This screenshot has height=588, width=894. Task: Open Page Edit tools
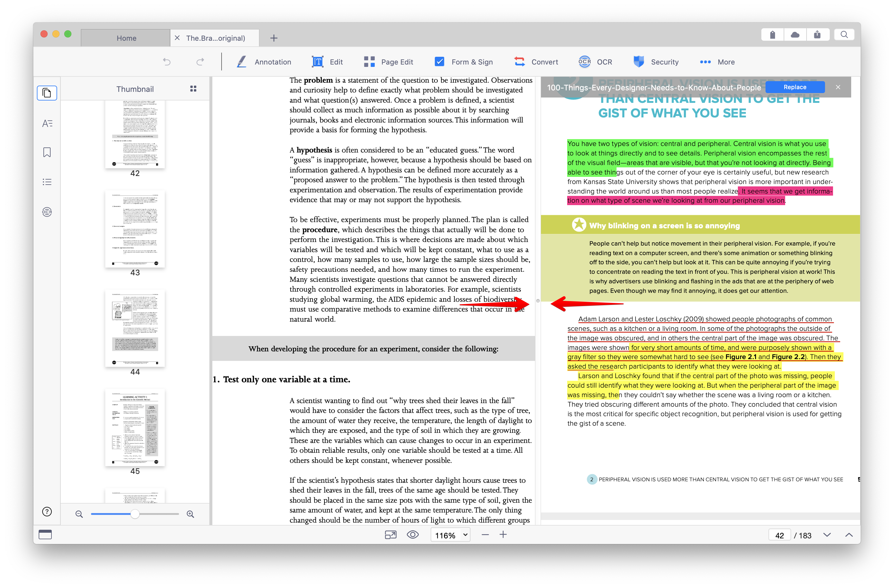click(x=388, y=62)
